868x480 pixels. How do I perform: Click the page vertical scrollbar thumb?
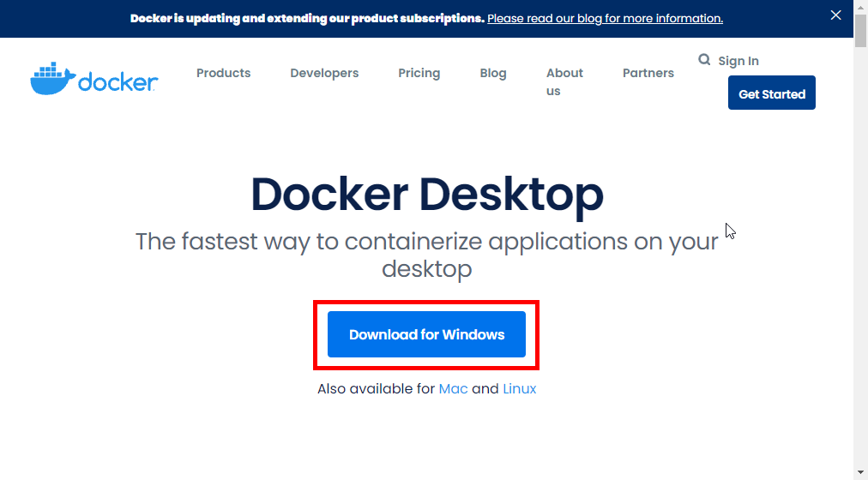pos(860,31)
